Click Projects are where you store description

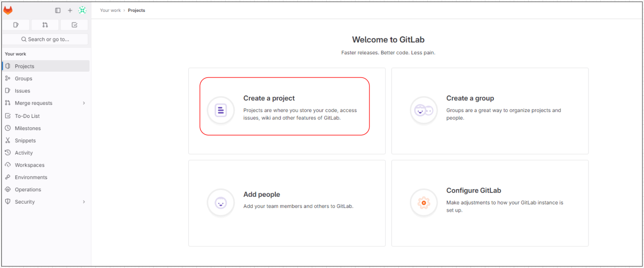[x=300, y=114]
